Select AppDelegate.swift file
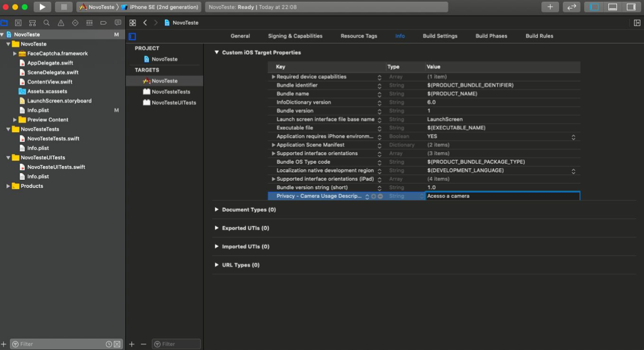This screenshot has height=350, width=644. [x=50, y=63]
